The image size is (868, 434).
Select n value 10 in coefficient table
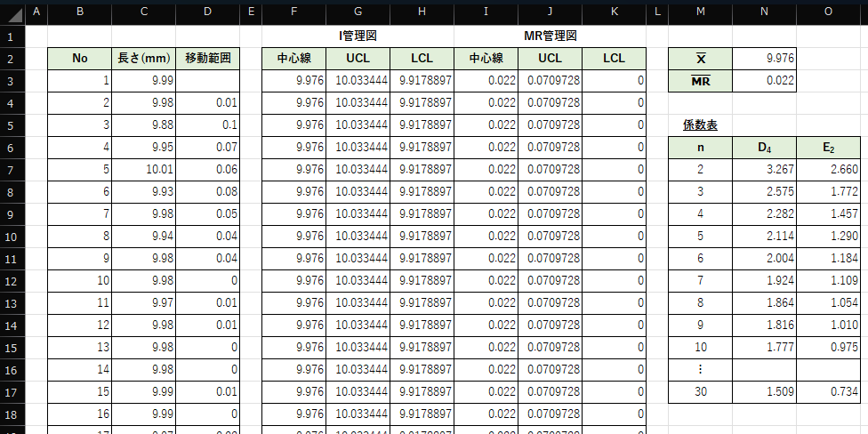point(700,347)
